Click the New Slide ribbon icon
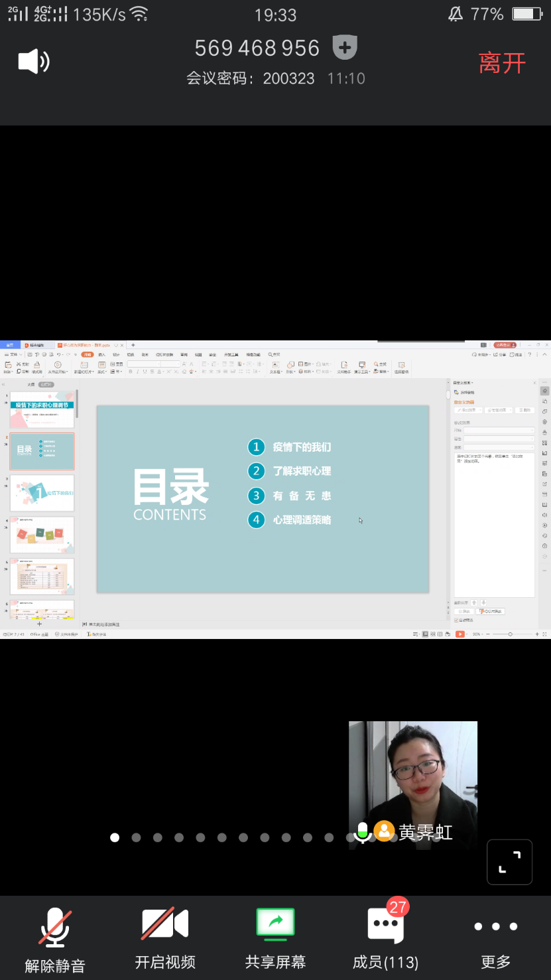 coord(84,366)
